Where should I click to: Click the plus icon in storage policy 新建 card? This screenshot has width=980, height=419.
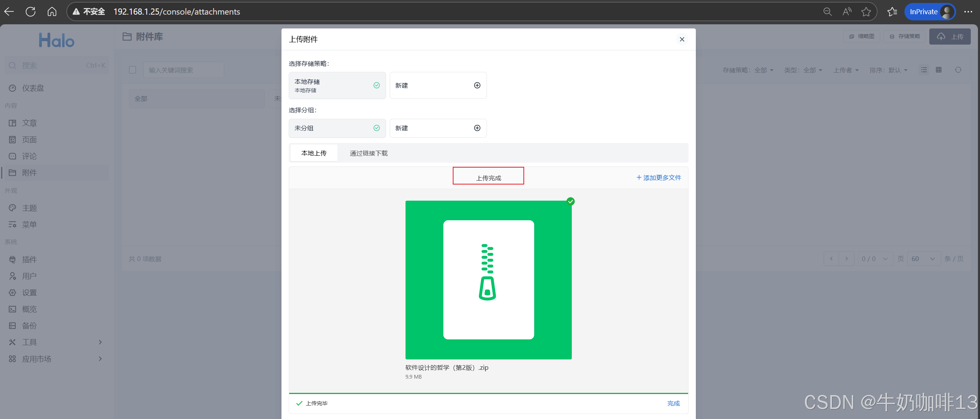pos(477,85)
